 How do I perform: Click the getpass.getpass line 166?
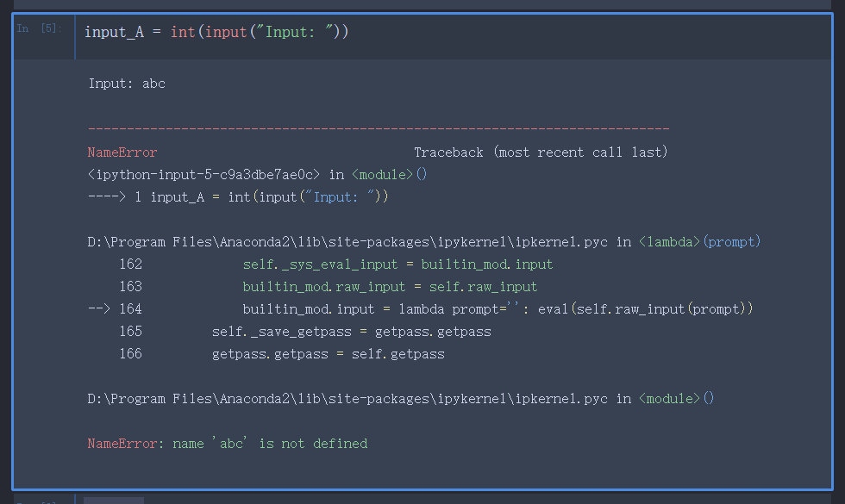pos(328,353)
